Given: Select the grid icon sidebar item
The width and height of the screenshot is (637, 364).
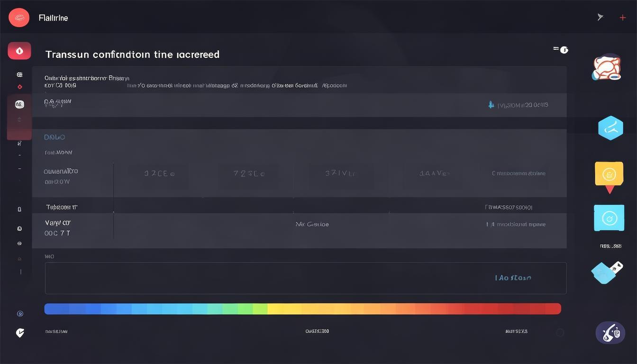Looking at the screenshot, I should click(19, 74).
